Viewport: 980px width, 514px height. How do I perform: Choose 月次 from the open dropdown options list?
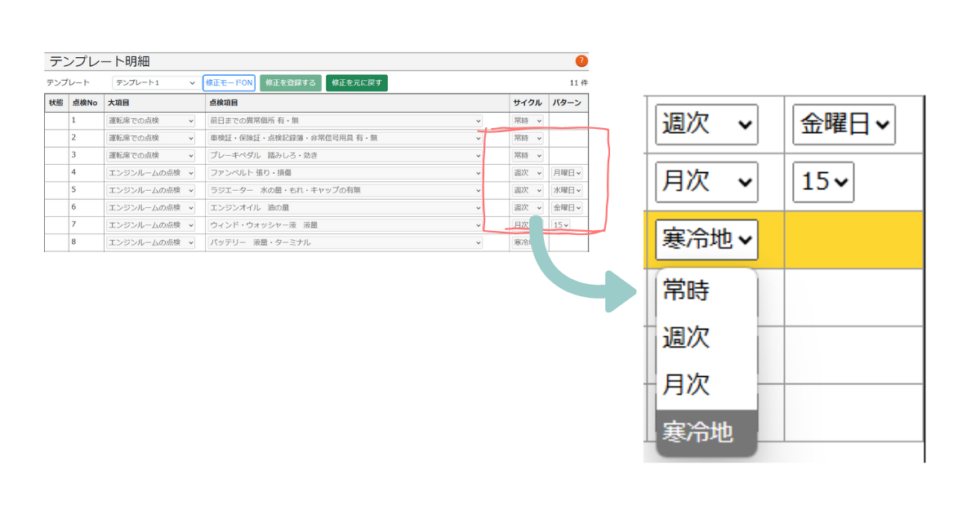click(686, 384)
